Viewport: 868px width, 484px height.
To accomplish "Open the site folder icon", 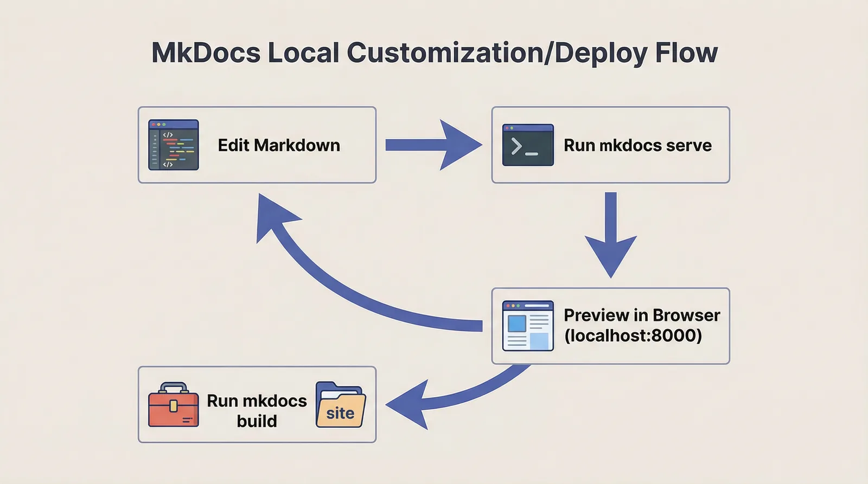I will tap(341, 404).
